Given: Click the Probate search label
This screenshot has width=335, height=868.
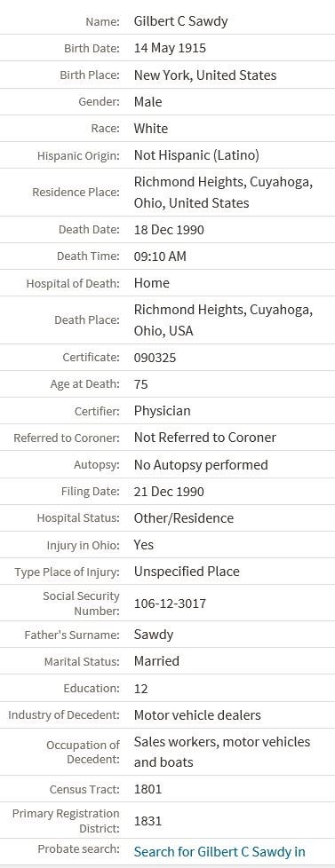Looking at the screenshot, I should pos(78,848).
